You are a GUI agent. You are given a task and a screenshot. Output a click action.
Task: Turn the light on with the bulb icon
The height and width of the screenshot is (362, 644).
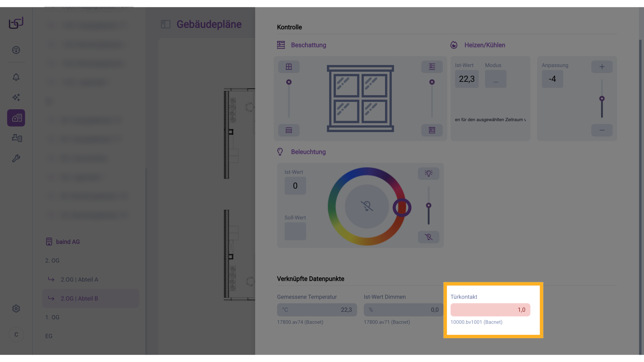tap(428, 173)
